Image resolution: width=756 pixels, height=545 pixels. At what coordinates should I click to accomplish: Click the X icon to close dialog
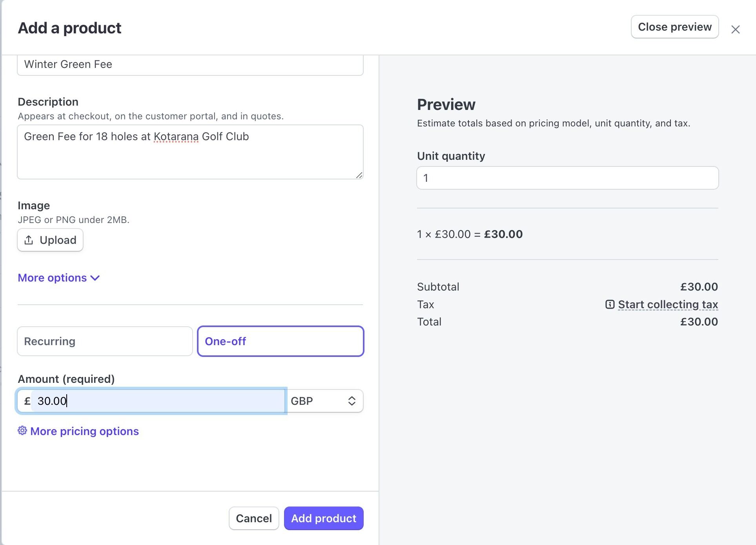(735, 29)
